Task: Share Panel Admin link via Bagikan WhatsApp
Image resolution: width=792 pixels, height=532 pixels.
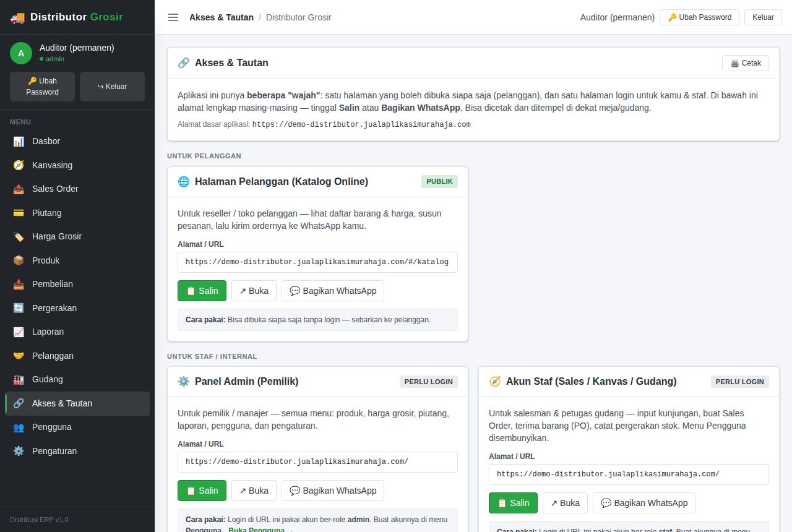Action: pyautogui.click(x=333, y=491)
